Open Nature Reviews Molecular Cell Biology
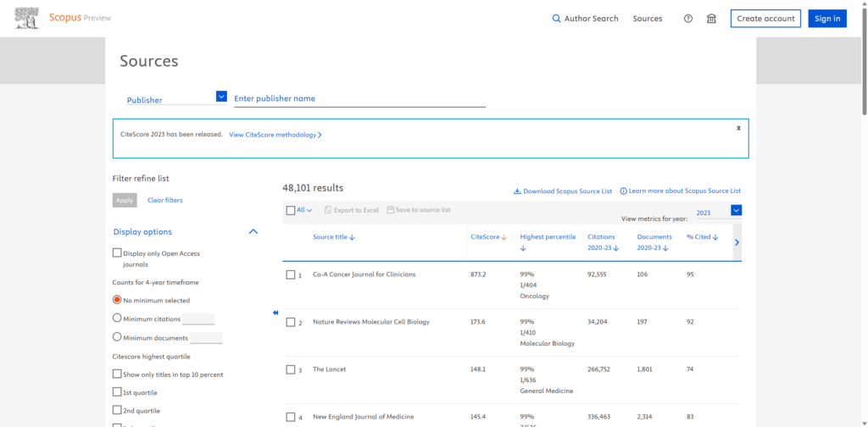868x427 pixels. point(371,322)
